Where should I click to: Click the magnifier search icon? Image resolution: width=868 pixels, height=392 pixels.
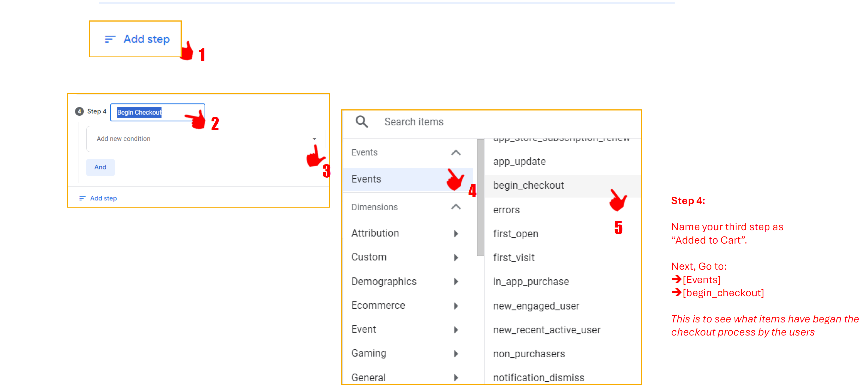(x=362, y=121)
